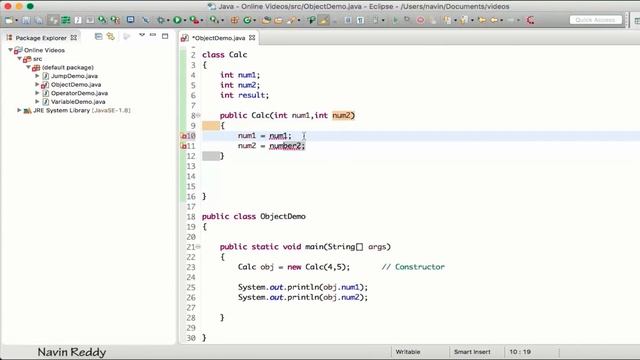Click the '10 : 19' cursor position indicator
The image size is (640, 360).
pyautogui.click(x=520, y=352)
